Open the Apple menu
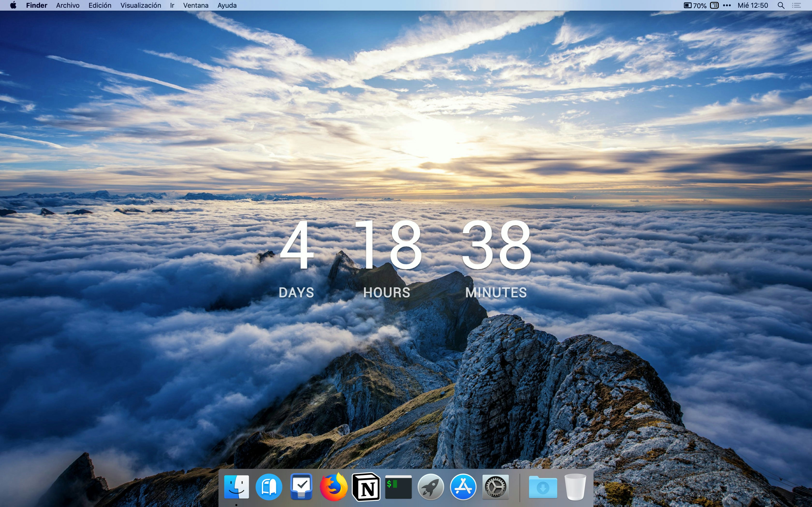The width and height of the screenshot is (812, 507). click(13, 5)
